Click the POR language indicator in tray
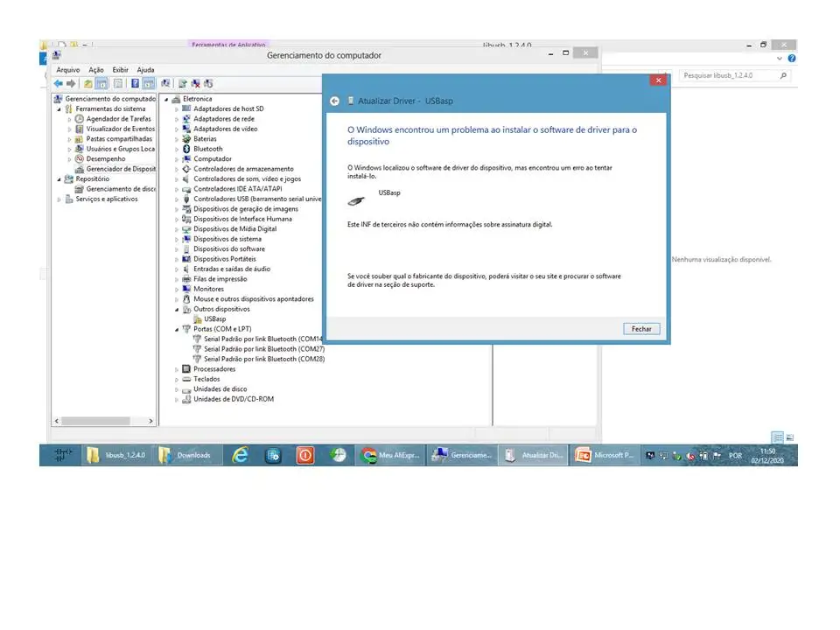The width and height of the screenshot is (840, 630). (x=736, y=456)
